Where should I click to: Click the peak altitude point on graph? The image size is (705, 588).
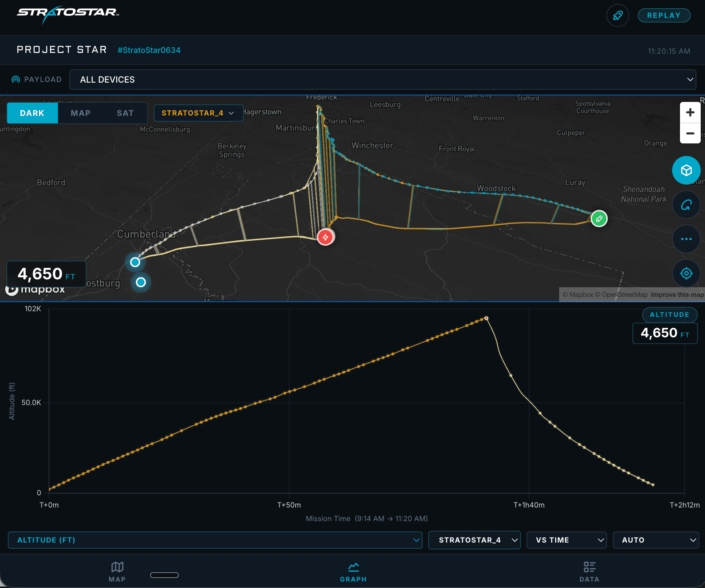486,318
